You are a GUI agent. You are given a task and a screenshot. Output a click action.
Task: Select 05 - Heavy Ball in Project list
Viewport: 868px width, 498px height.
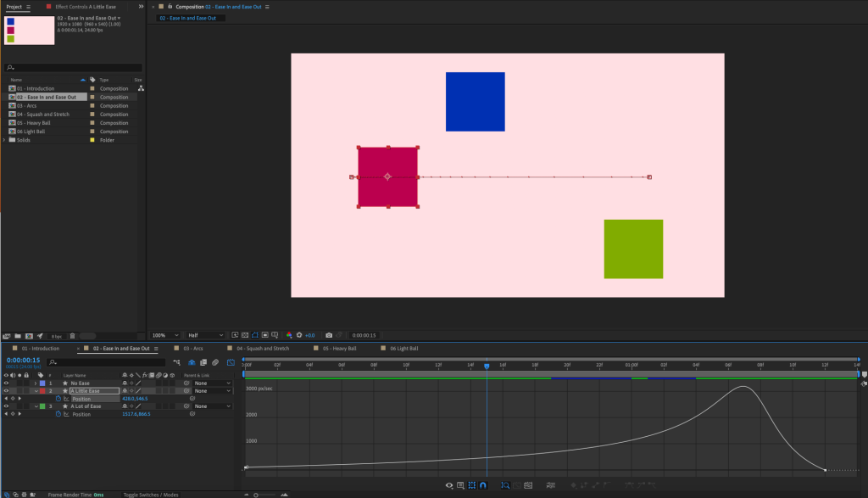coord(33,123)
